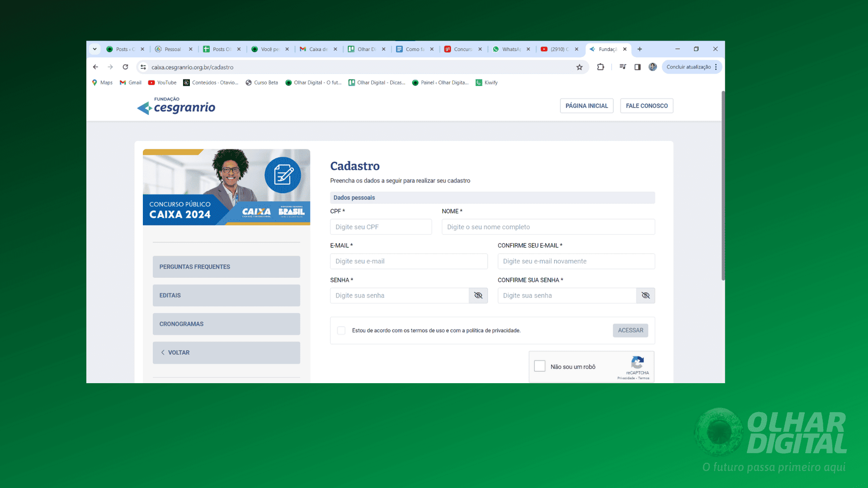Open the Curso Beta bookmark
The width and height of the screenshot is (868, 488).
tap(262, 83)
